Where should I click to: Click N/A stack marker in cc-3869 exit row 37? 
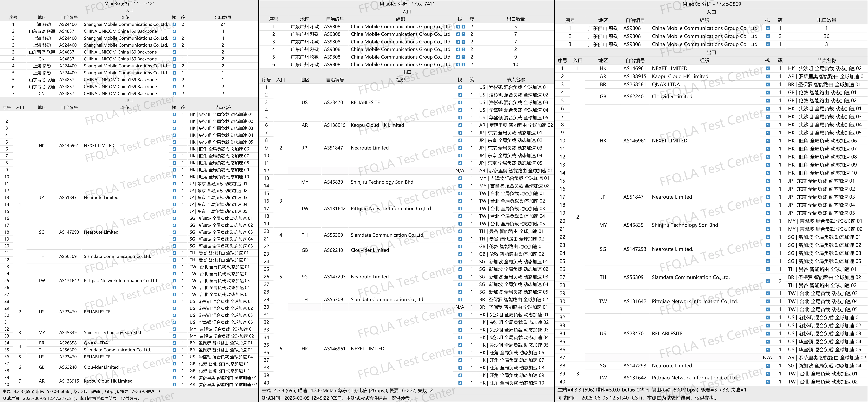pos(767,358)
